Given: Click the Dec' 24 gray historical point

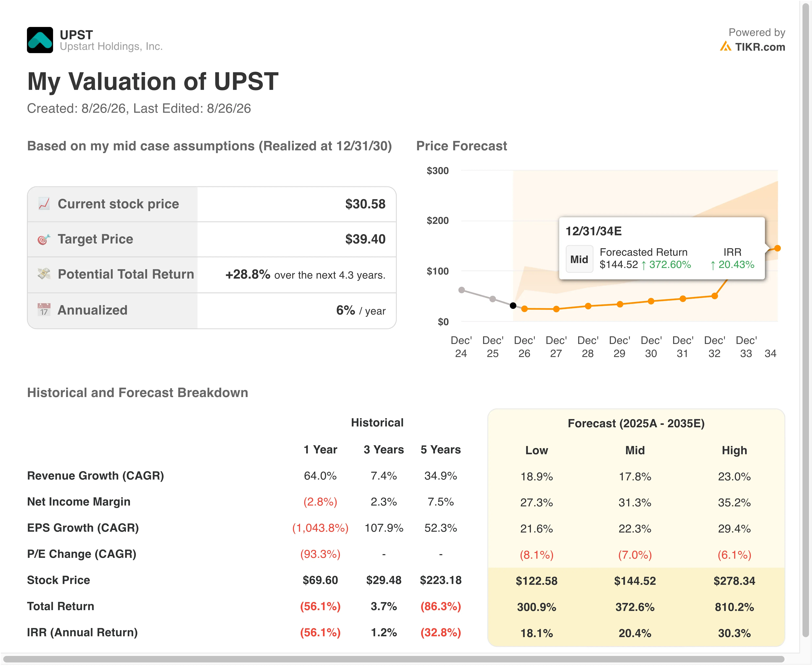Looking at the screenshot, I should coord(462,290).
